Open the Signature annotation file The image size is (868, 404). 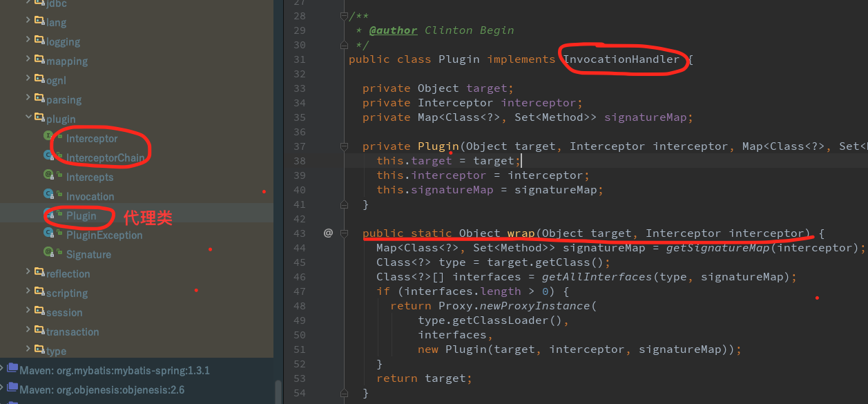pos(88,254)
